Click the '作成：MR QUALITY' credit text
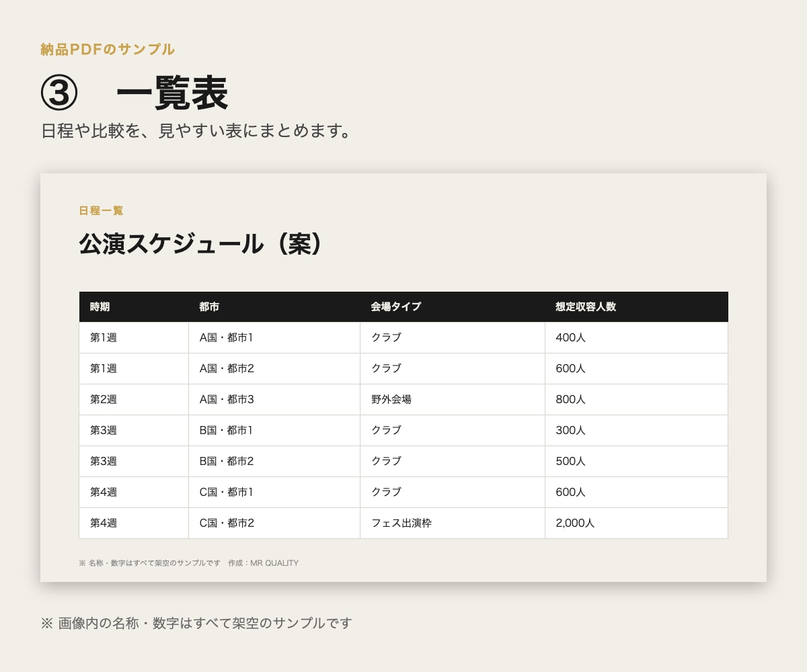The width and height of the screenshot is (807, 672). [x=263, y=563]
